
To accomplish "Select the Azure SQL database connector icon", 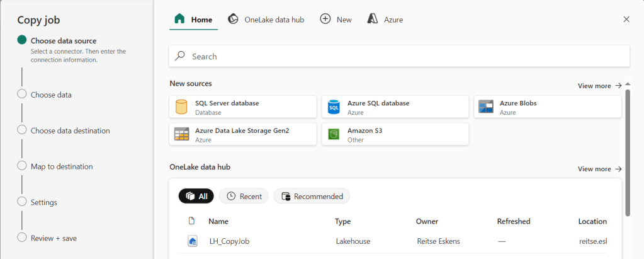I will point(334,107).
